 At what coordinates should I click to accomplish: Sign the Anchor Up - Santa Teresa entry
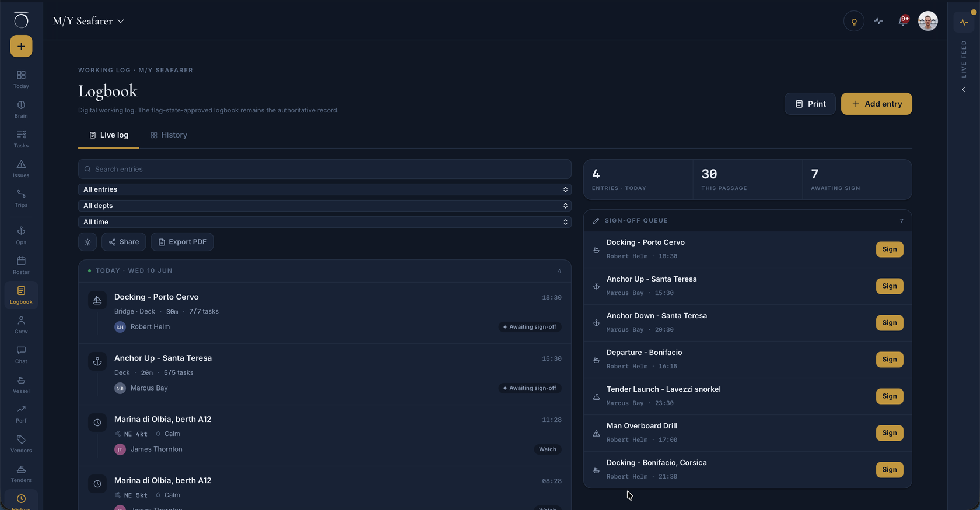click(x=890, y=286)
